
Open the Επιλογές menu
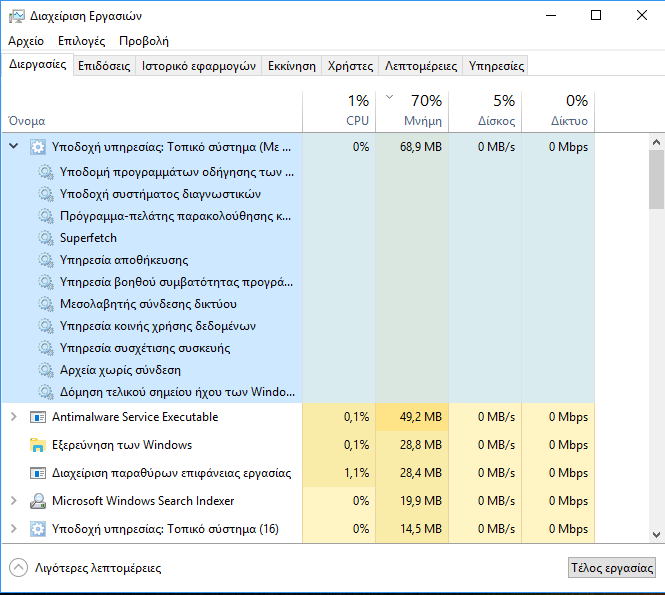(x=81, y=41)
